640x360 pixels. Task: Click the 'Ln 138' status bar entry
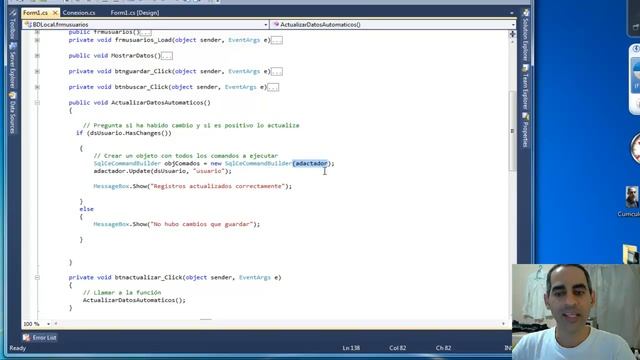click(351, 348)
